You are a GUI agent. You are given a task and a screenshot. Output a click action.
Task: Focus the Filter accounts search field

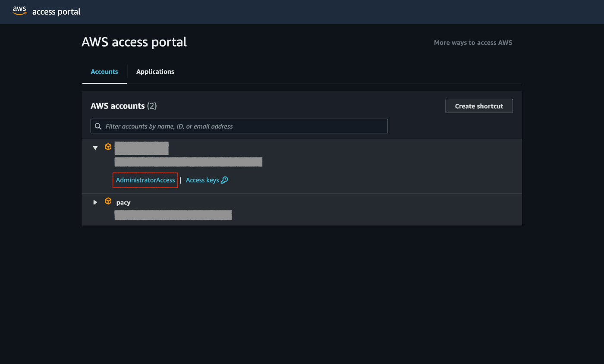(x=239, y=126)
